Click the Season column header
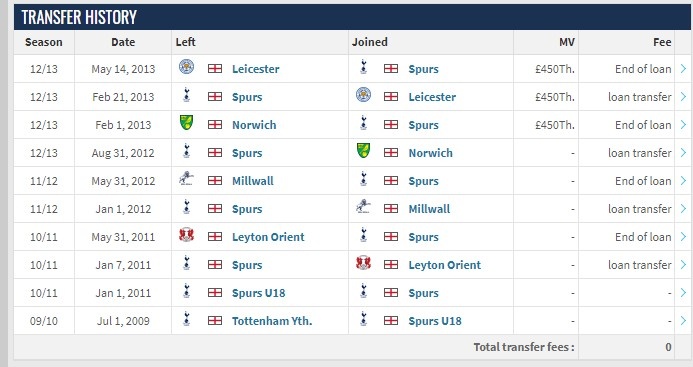 click(x=44, y=42)
